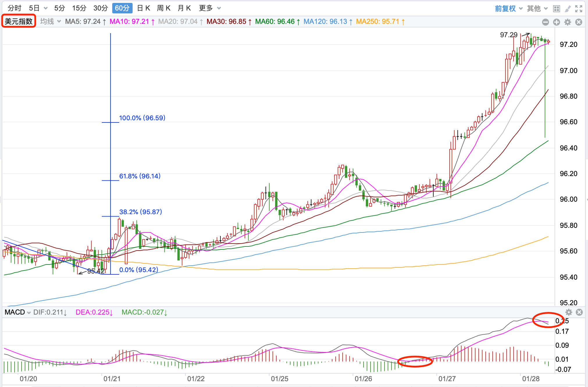Switch to 日K daily candlestick tab
588x387 pixels.
(x=143, y=8)
